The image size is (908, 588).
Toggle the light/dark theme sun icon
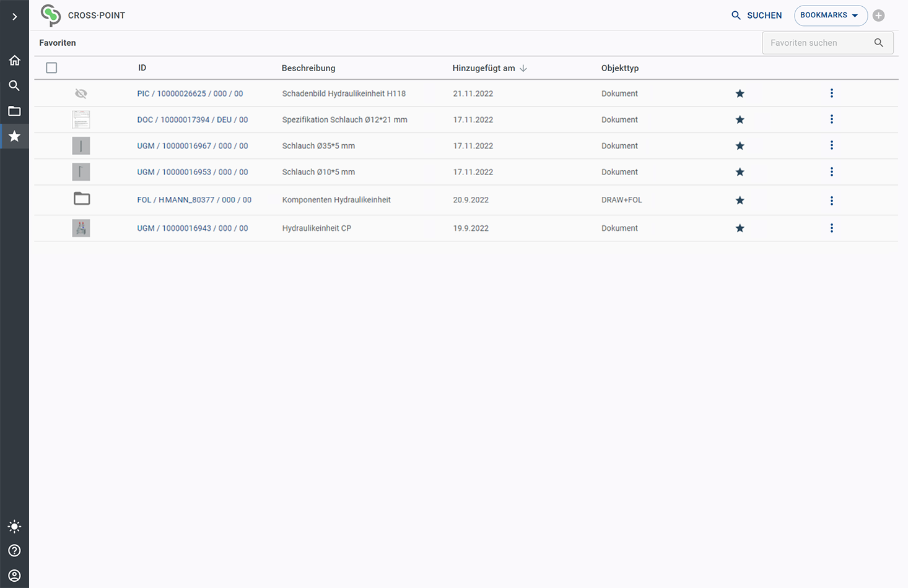[x=14, y=527]
